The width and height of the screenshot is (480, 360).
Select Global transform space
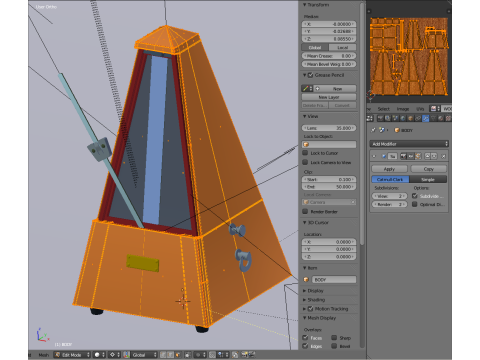pyautogui.click(x=315, y=47)
